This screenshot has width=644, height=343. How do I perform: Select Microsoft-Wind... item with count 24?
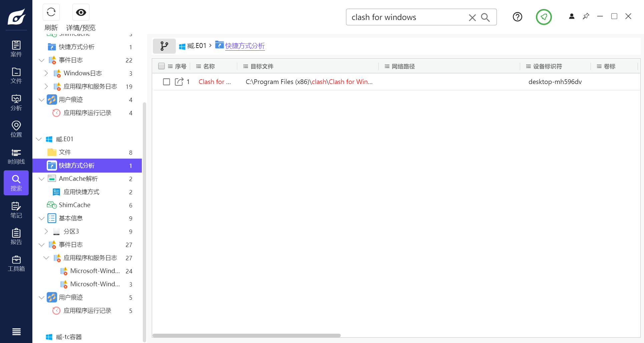point(87,271)
